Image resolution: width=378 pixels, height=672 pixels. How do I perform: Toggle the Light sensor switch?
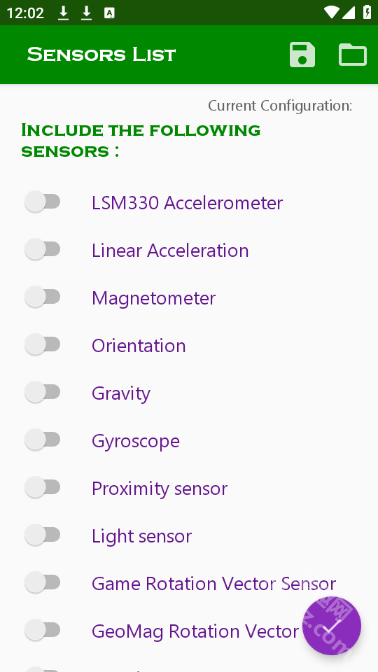[42, 535]
